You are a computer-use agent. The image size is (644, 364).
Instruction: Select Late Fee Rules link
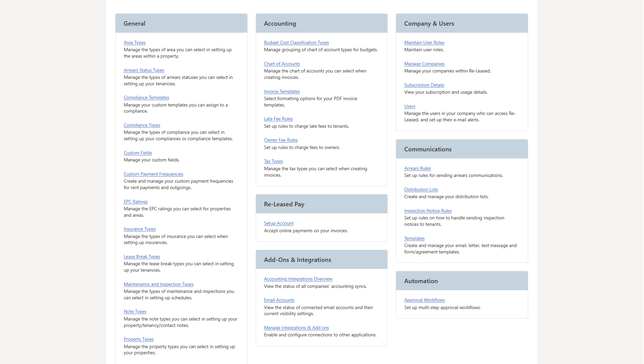pyautogui.click(x=278, y=119)
